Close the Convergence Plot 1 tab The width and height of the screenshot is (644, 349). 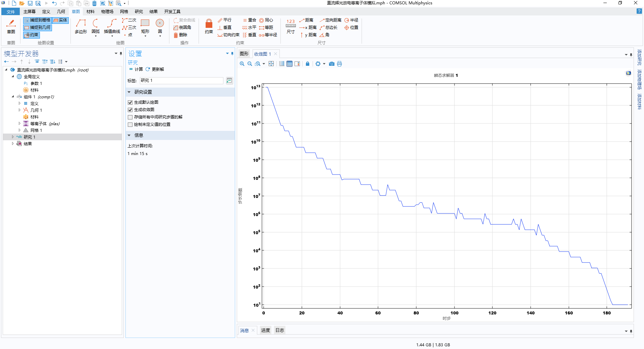coord(276,54)
